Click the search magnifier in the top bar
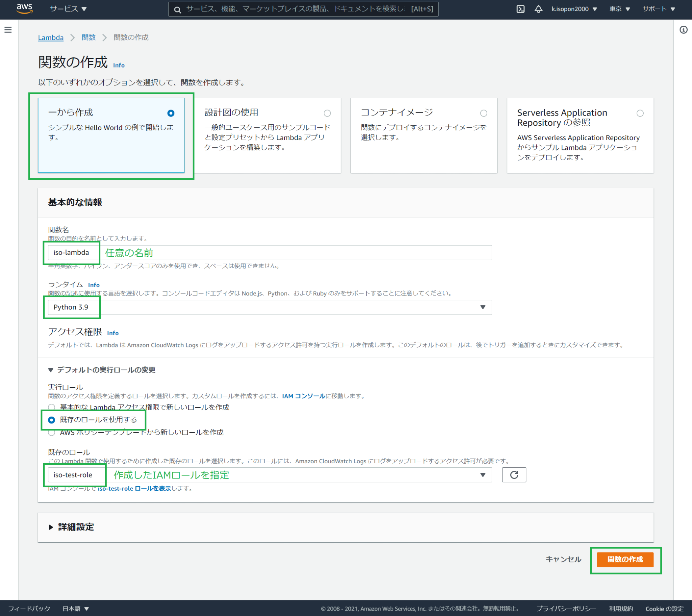The height and width of the screenshot is (616, 692). pos(177,9)
